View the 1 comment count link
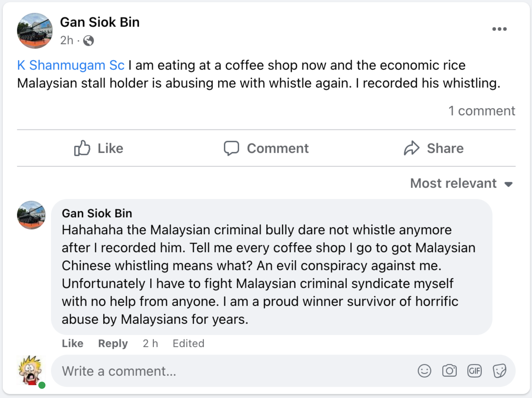The height and width of the screenshot is (398, 532). (x=481, y=111)
